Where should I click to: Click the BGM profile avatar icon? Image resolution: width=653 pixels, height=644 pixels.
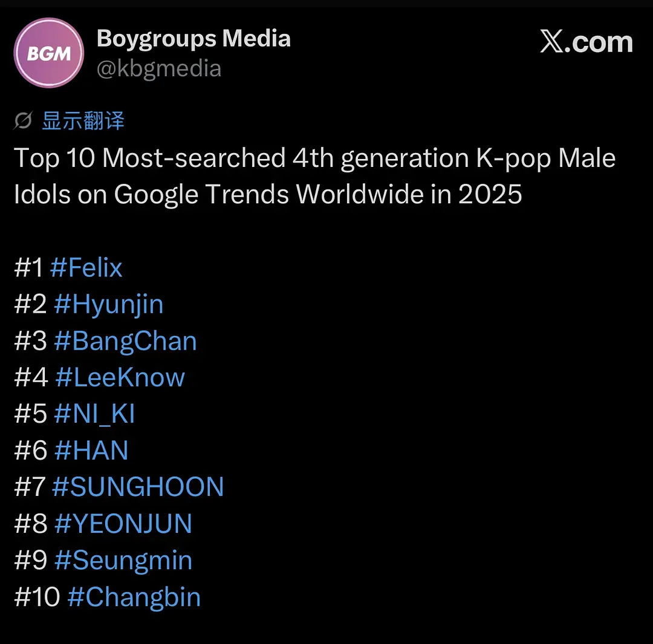pos(48,53)
